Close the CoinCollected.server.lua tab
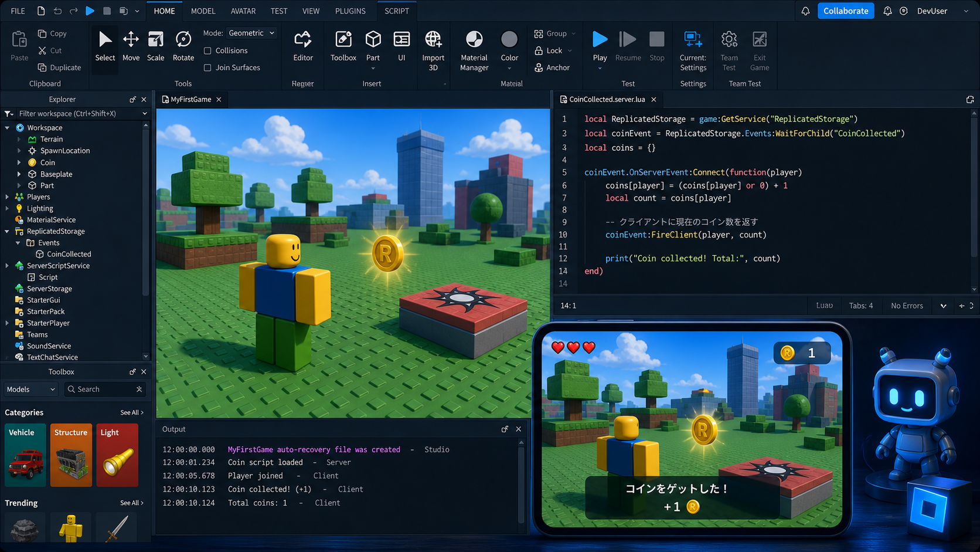 pyautogui.click(x=654, y=100)
